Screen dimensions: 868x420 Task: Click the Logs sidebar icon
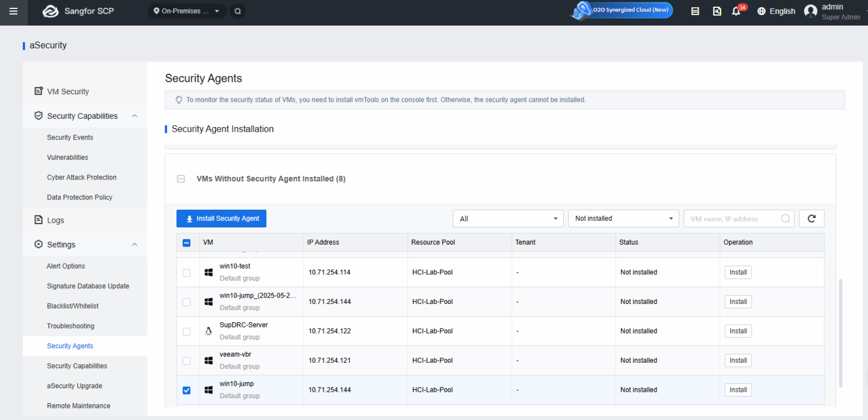[38, 220]
